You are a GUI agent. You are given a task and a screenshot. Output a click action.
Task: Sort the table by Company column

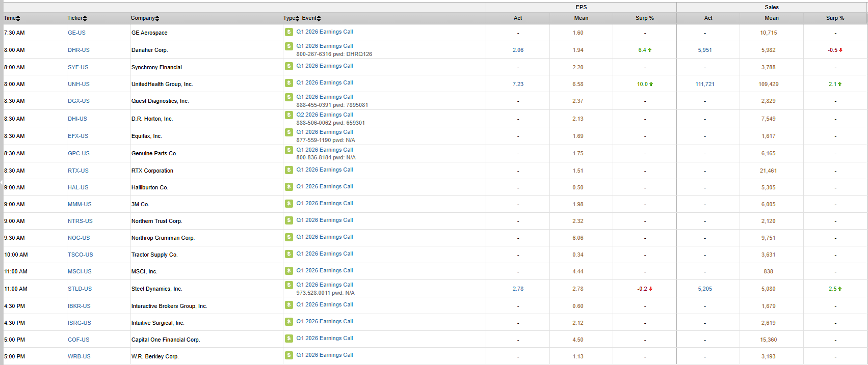coord(145,18)
